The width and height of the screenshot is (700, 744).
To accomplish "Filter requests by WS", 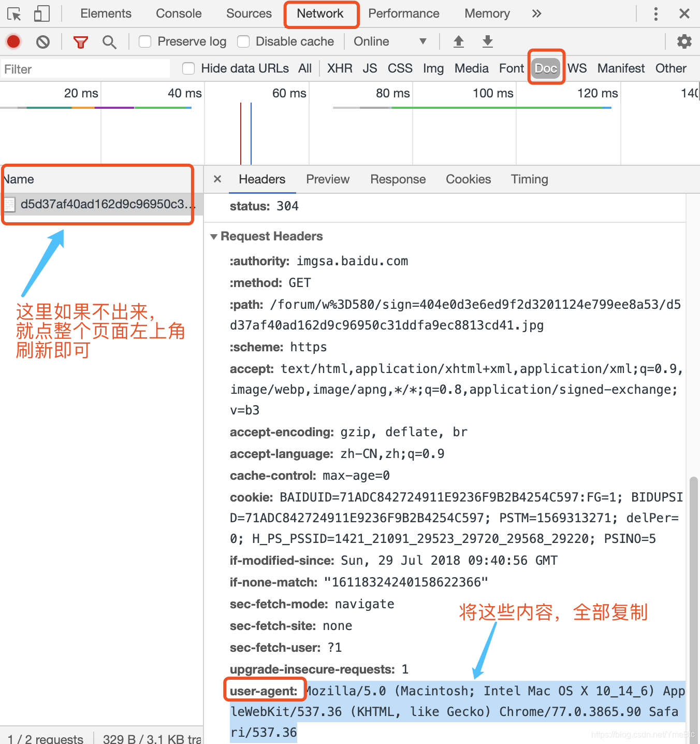I will [577, 68].
